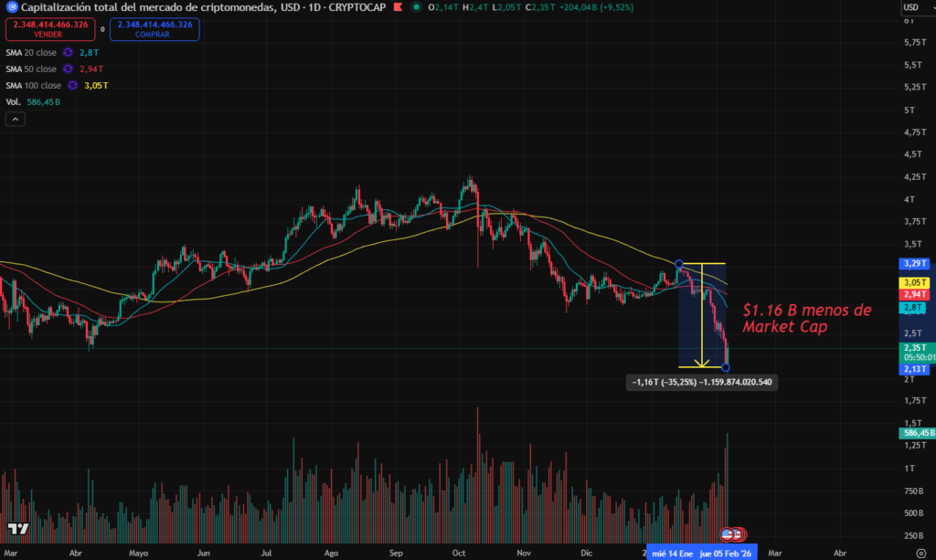Click the SMA 100 purple refresh icon
This screenshot has height=560, width=936.
pyautogui.click(x=71, y=85)
